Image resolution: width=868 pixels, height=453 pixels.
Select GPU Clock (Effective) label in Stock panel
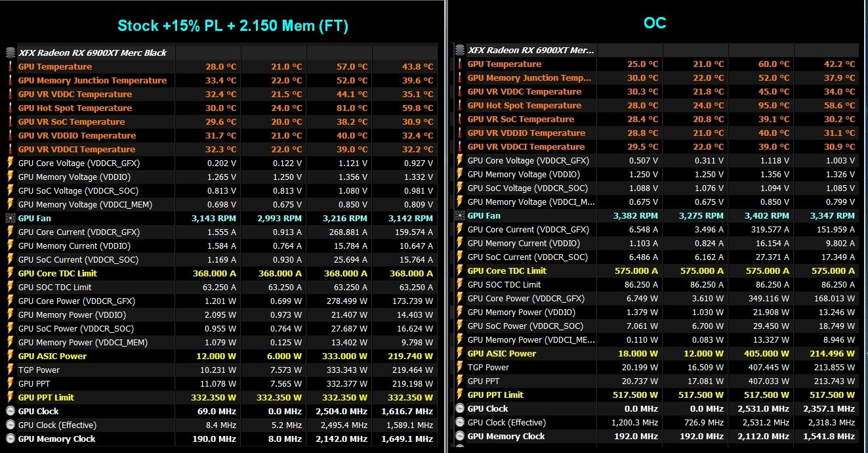[57, 425]
